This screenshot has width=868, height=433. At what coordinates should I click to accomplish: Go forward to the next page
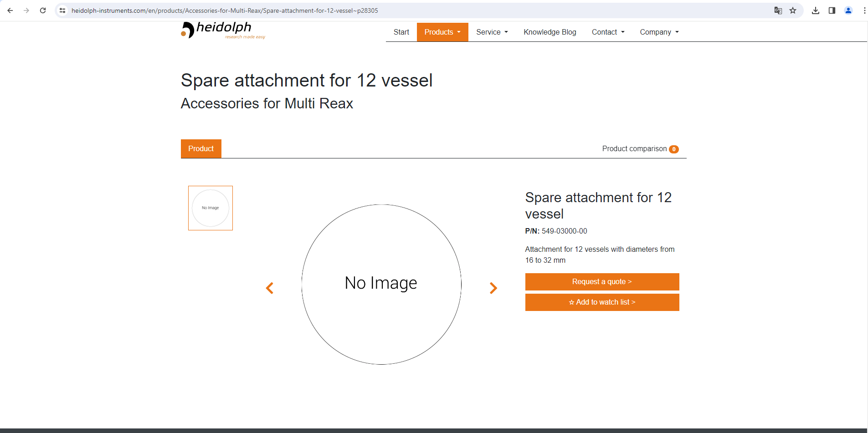click(x=26, y=10)
